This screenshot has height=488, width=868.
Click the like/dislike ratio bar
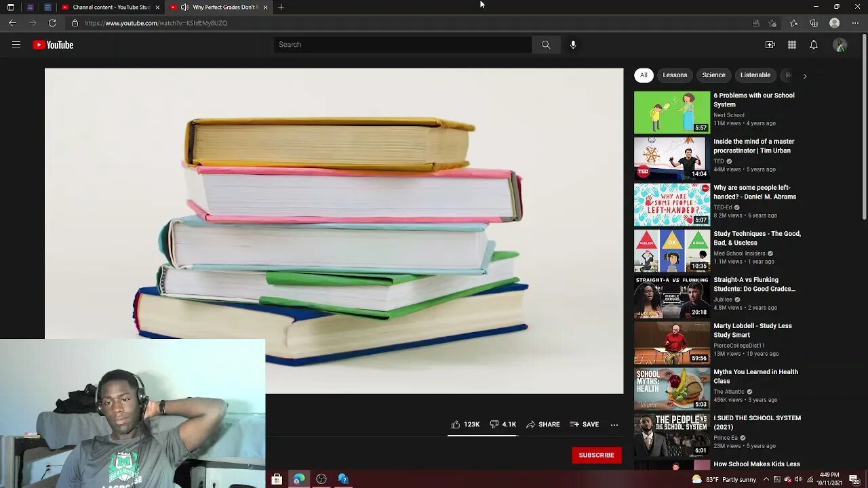482,435
